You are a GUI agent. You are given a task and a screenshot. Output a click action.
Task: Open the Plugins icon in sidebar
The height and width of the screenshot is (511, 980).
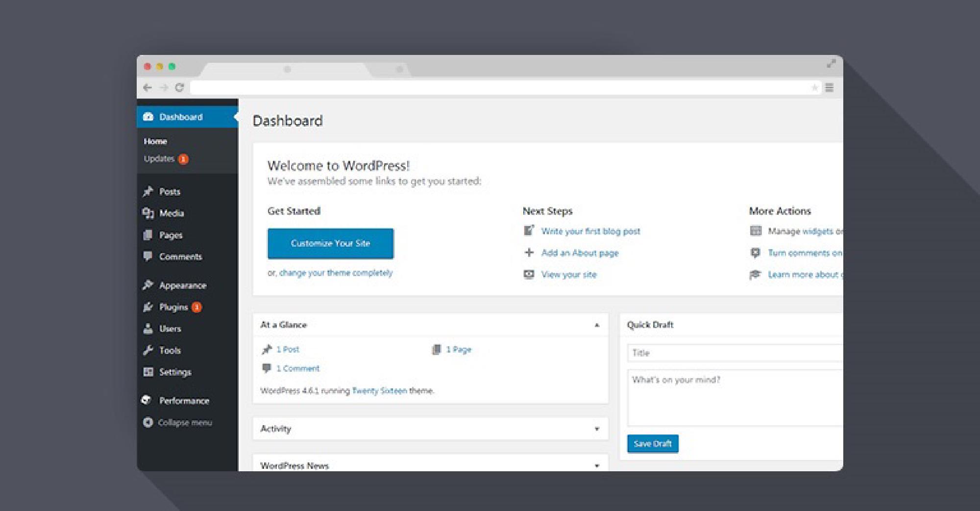(x=148, y=307)
